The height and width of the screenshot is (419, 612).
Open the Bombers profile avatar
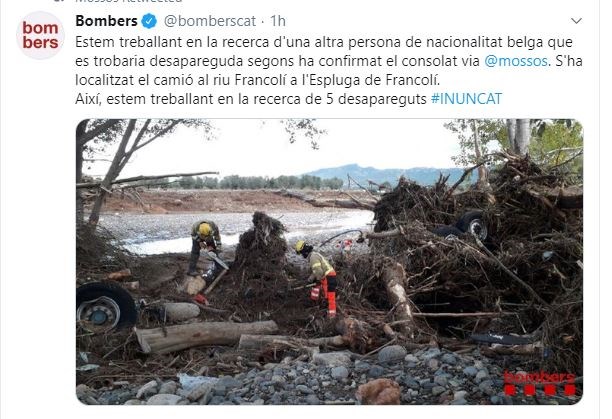coord(40,35)
